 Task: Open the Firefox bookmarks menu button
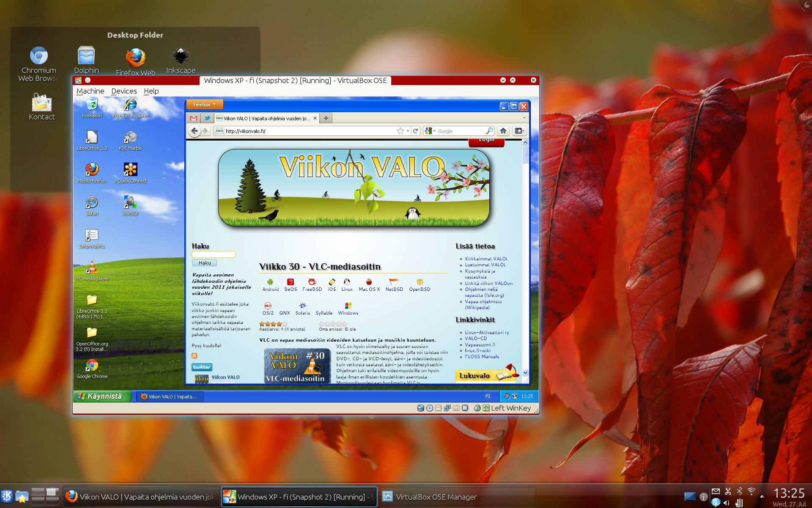point(519,131)
